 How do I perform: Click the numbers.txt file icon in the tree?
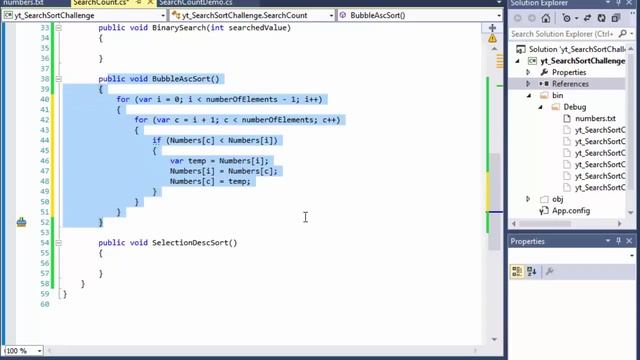tap(567, 118)
